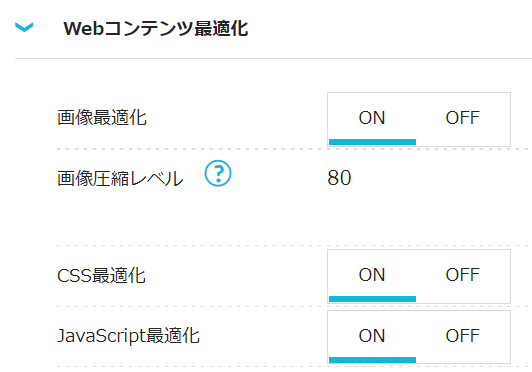Open the 画像圧縮レベル help question icon
Screen dimensions: 532x372
[x=218, y=173]
